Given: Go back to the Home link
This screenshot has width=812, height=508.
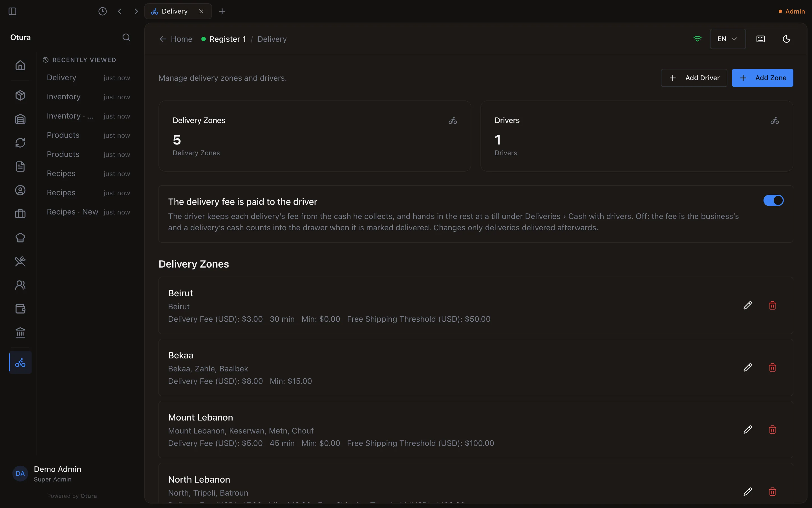Looking at the screenshot, I should click(176, 39).
